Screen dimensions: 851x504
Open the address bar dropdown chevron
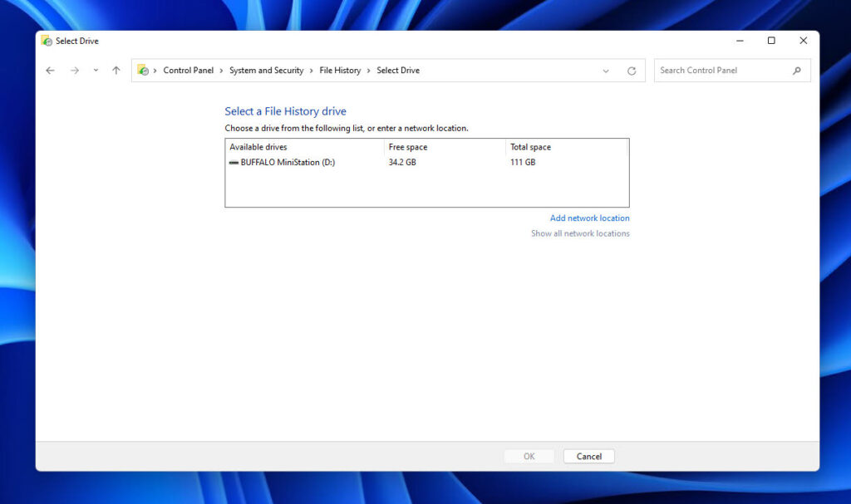[606, 71]
